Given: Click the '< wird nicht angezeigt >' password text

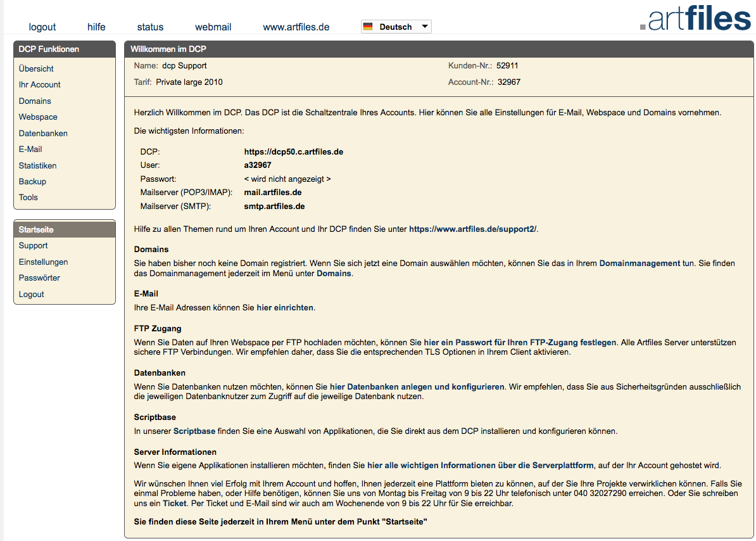Looking at the screenshot, I should coord(287,179).
